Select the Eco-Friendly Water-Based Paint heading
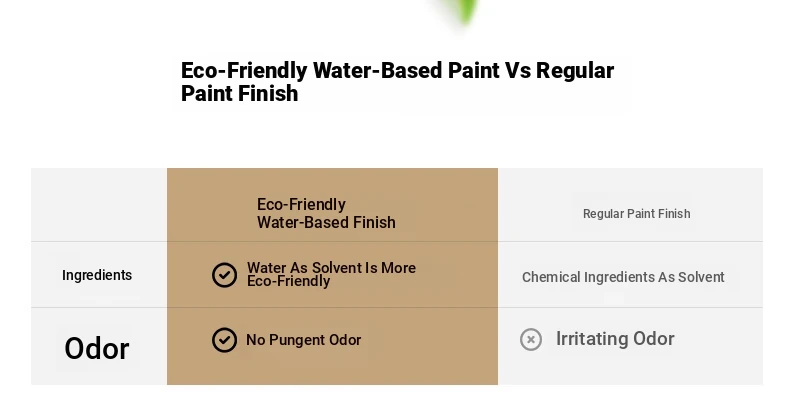 (397, 82)
